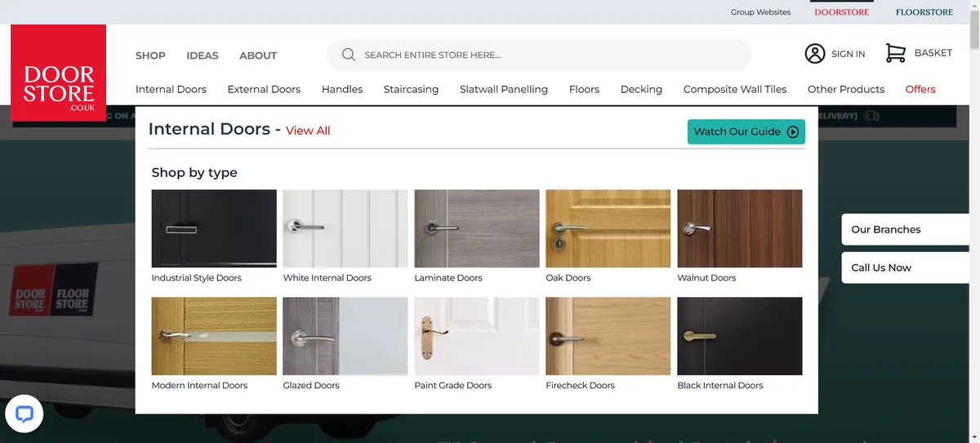The height and width of the screenshot is (443, 980).
Task: Open the live chat bubble icon
Action: (x=24, y=414)
